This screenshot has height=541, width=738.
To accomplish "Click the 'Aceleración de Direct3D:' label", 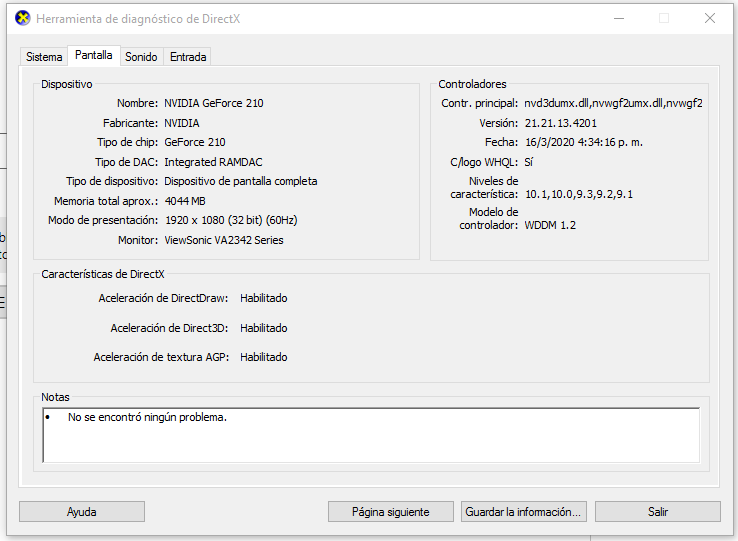I will [169, 328].
